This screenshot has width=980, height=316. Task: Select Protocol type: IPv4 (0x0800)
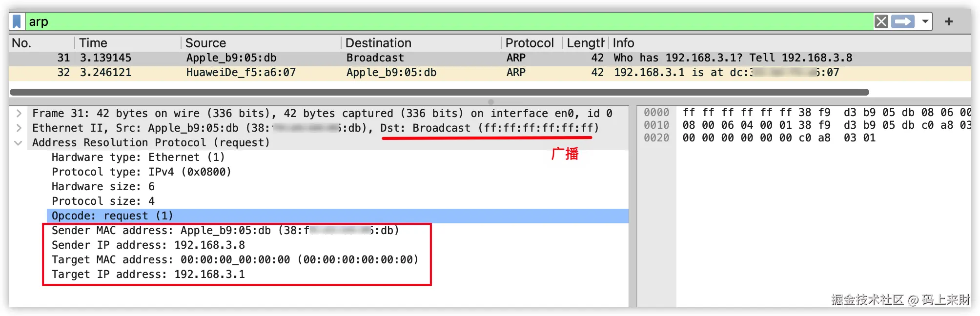tap(142, 172)
